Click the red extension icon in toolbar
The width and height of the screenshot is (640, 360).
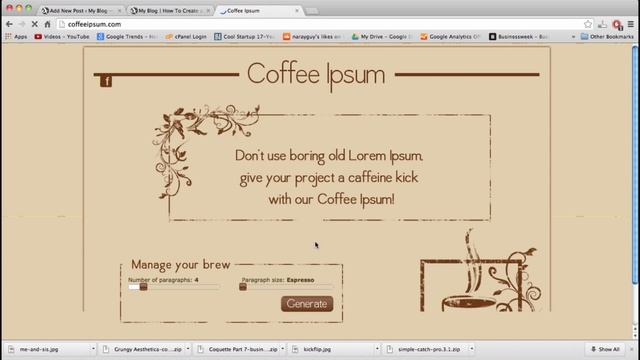pos(617,24)
